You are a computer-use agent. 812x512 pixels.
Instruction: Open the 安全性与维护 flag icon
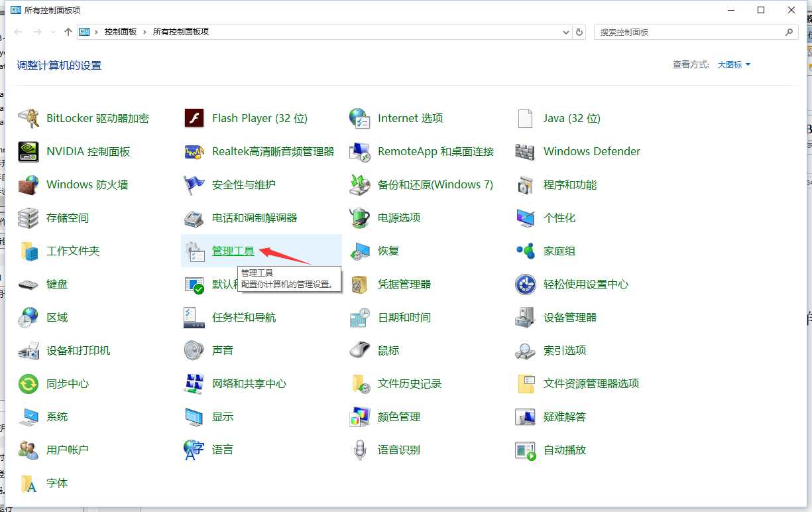tap(194, 184)
